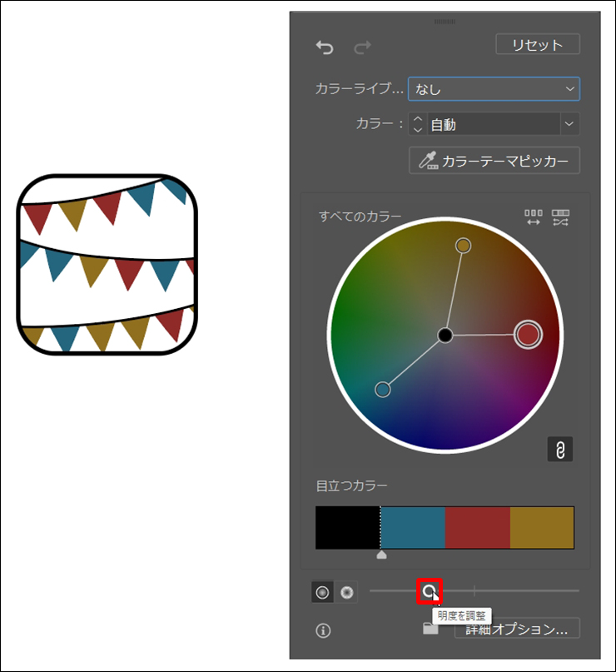Click the eyedropper icon on カラーテーマピッカー

click(428, 161)
